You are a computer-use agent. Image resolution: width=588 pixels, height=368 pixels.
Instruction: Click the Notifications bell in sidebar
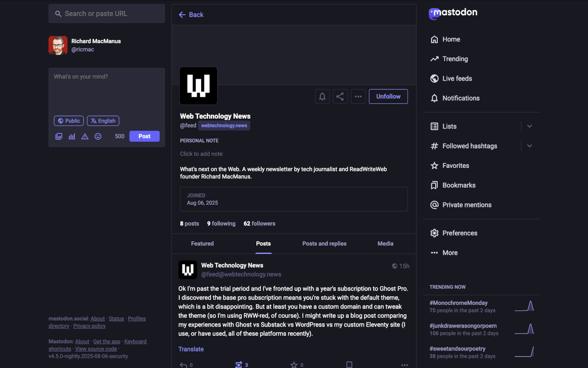[435, 98]
